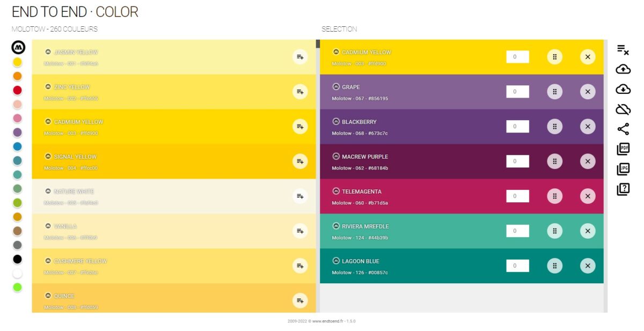Filter by the purple color dot

pyautogui.click(x=17, y=133)
